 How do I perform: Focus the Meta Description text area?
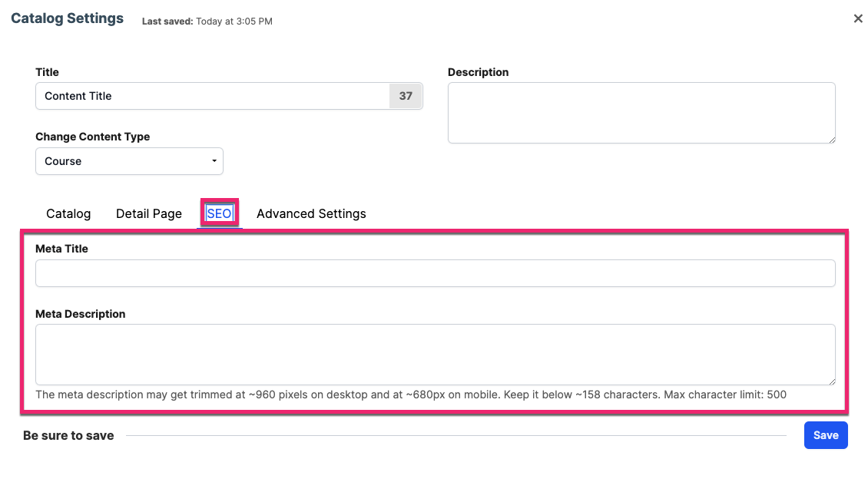click(435, 354)
